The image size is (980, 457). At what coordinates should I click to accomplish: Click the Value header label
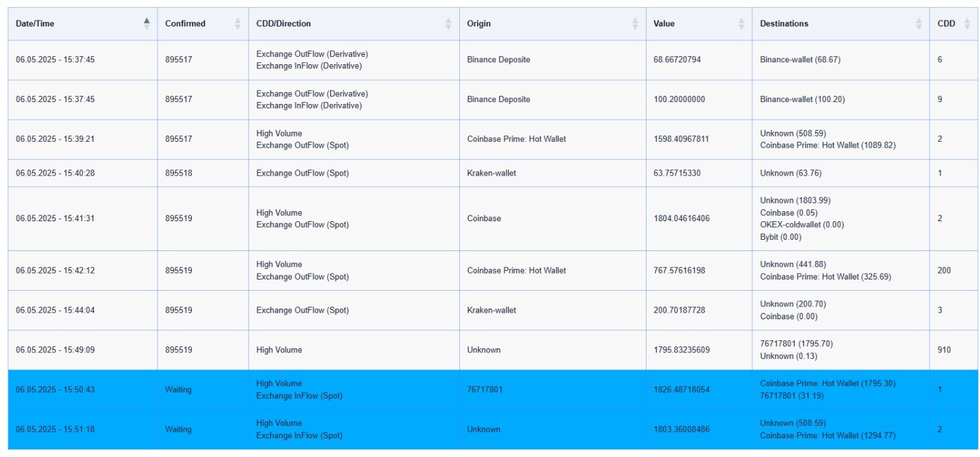(664, 24)
